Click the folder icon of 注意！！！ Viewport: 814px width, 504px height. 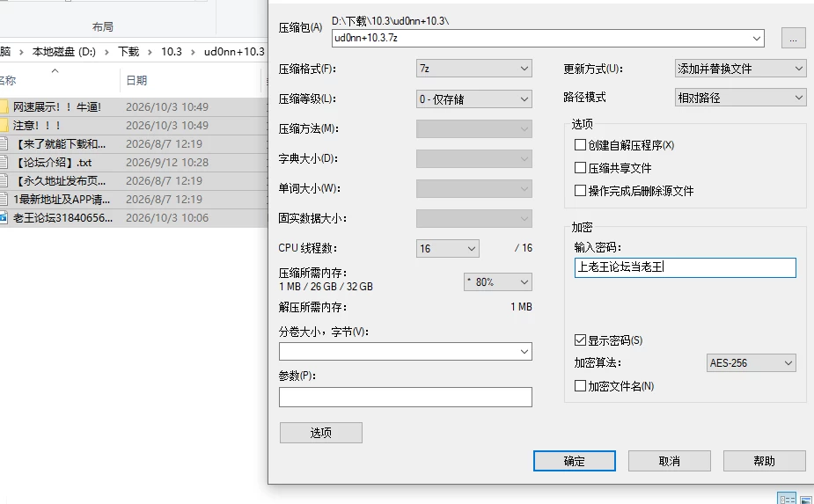pos(4,125)
